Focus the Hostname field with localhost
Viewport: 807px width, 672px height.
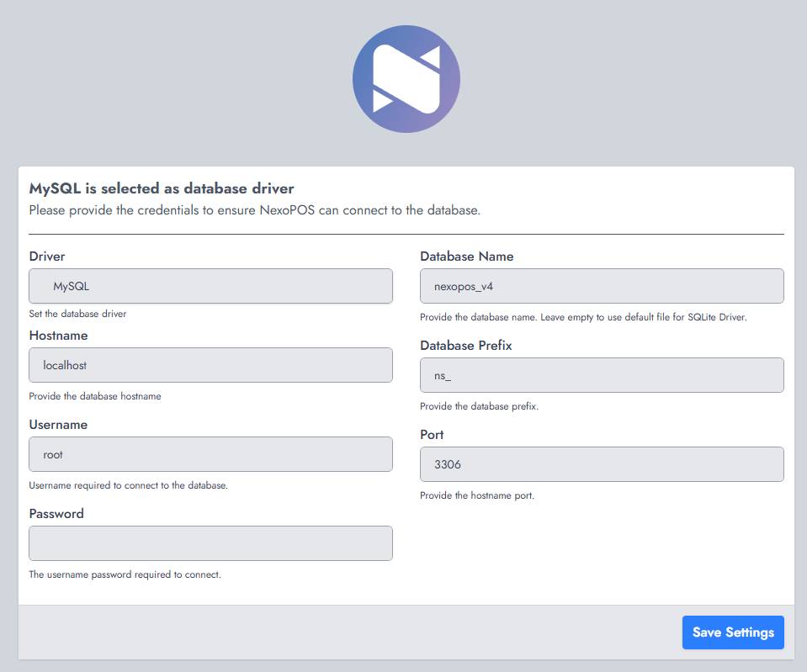click(x=210, y=365)
